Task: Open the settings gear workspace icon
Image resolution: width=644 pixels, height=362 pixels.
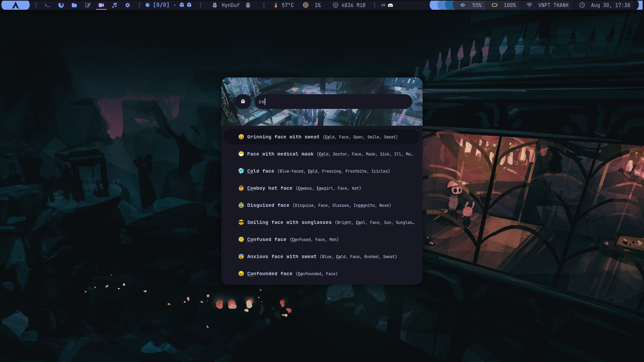Action: pyautogui.click(x=127, y=5)
